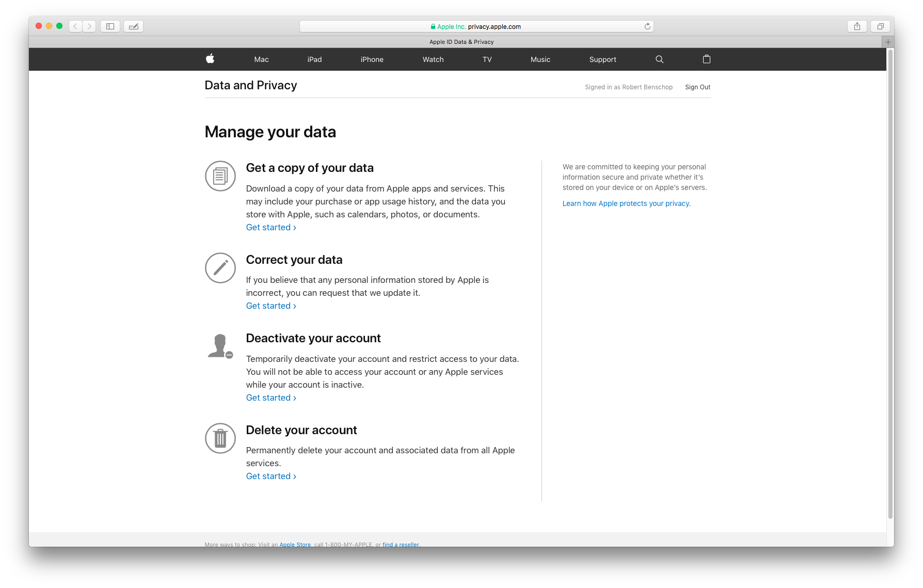Open the TV menu item
The image size is (923, 588).
click(x=487, y=59)
